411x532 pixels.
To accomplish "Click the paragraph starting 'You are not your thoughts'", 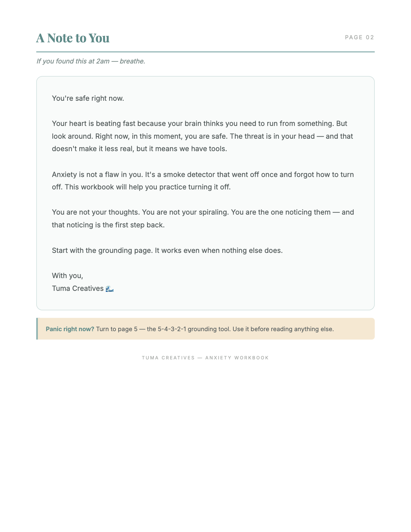I will pyautogui.click(x=203, y=219).
